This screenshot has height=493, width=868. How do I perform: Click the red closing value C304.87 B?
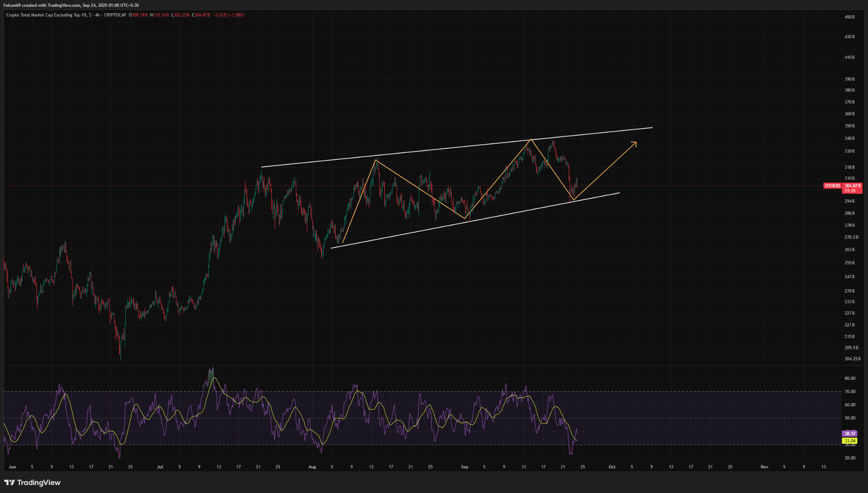[201, 15]
